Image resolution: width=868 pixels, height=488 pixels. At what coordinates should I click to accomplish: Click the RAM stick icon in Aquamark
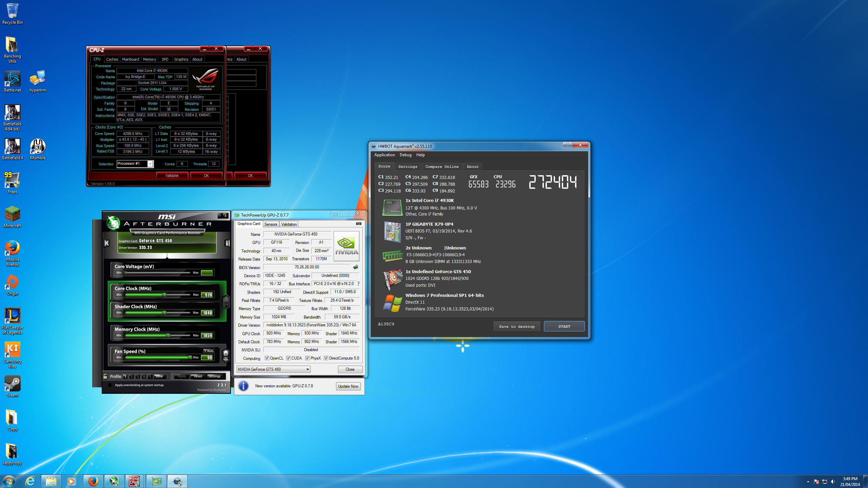click(392, 256)
